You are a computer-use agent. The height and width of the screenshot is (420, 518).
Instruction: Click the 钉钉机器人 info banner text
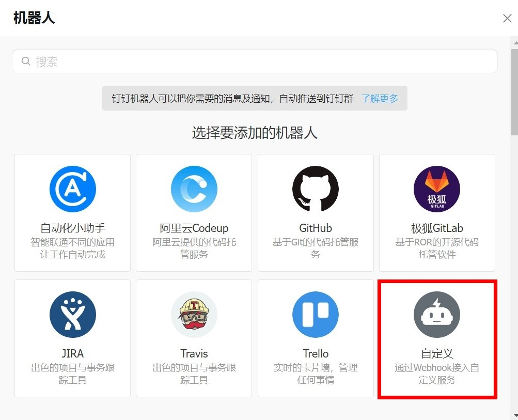pos(232,99)
